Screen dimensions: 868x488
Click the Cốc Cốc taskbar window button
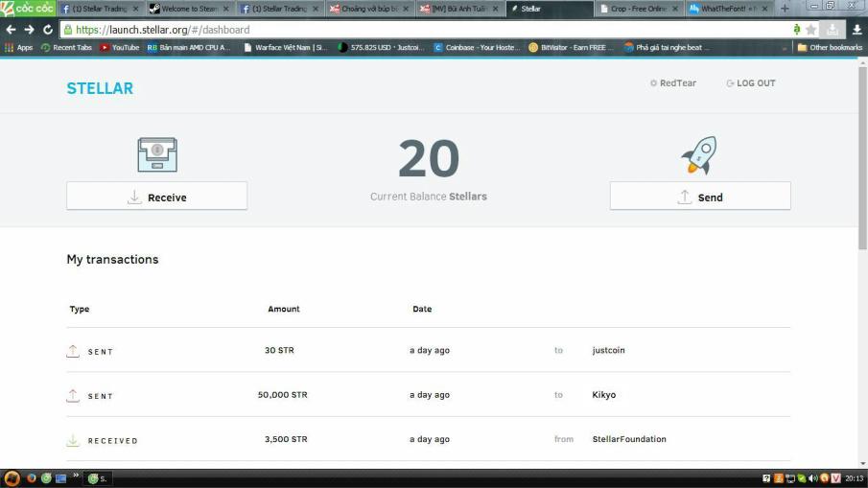coord(98,478)
